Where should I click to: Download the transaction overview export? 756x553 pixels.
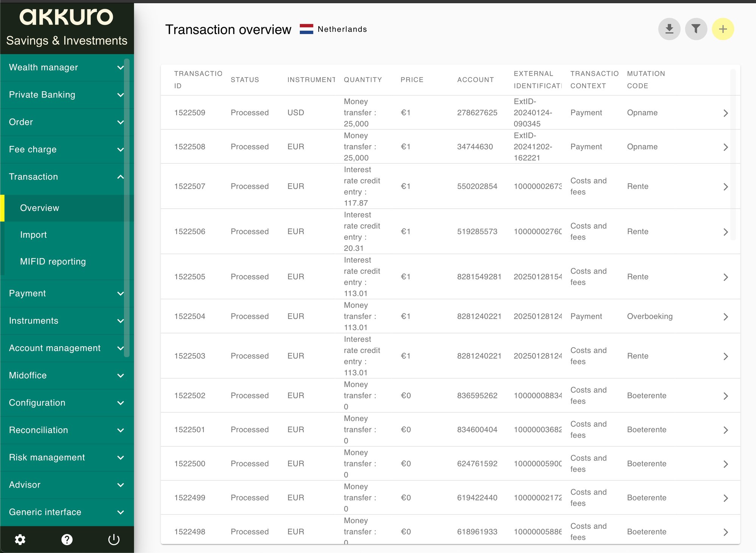coord(669,29)
